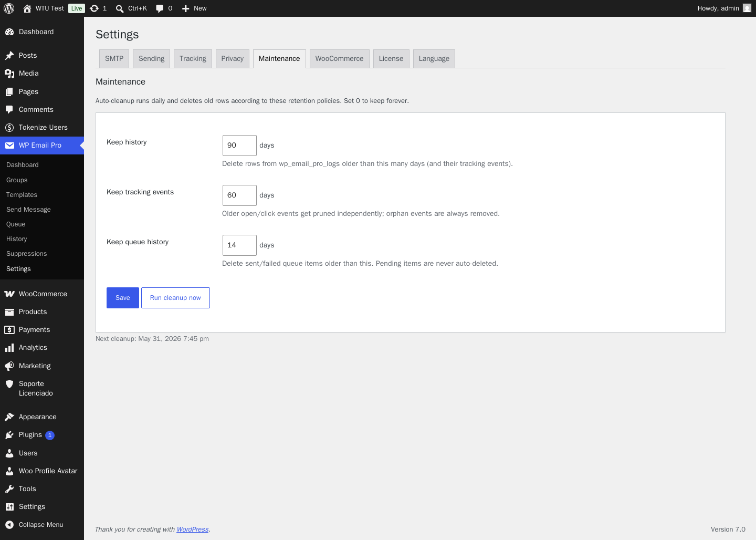Screen dimensions: 756x540
Task: Click the Comments icon in sidebar
Action: (x=9, y=110)
